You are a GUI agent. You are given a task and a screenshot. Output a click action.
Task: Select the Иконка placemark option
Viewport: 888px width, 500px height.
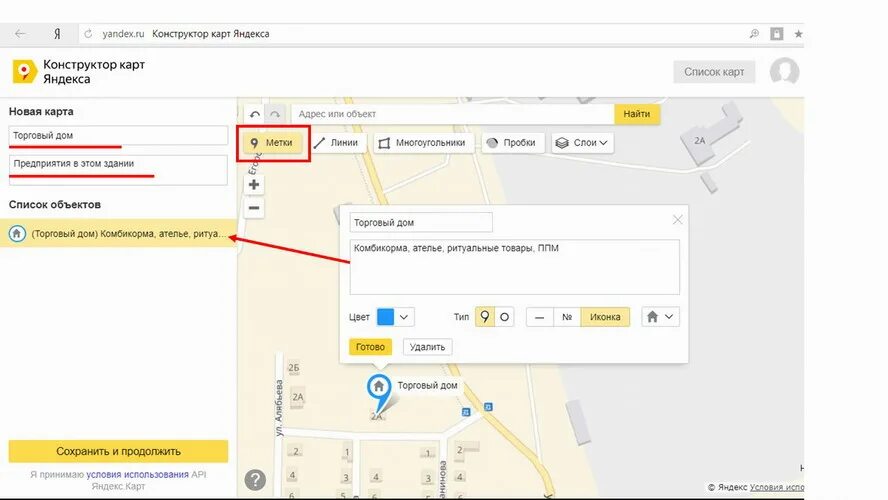point(605,317)
